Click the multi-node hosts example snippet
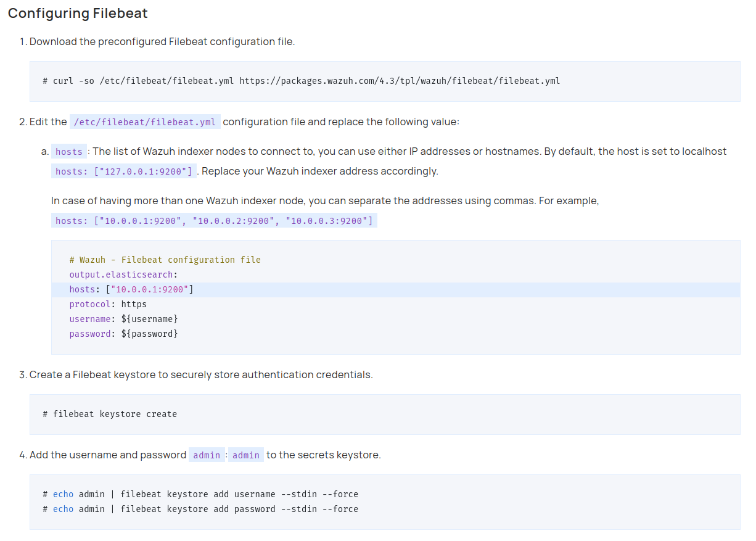 pos(214,220)
